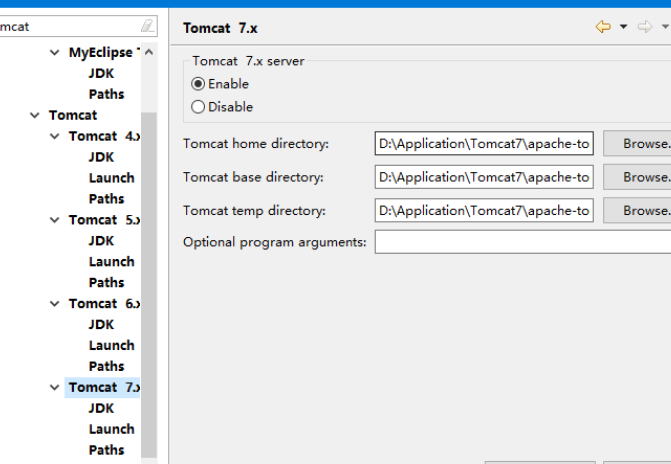Open Paths under MyEclipse

(107, 94)
